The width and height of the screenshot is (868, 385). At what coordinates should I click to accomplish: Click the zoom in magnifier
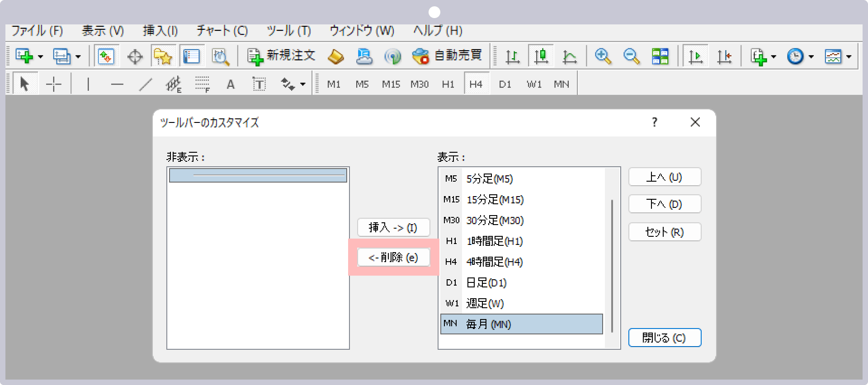(603, 56)
